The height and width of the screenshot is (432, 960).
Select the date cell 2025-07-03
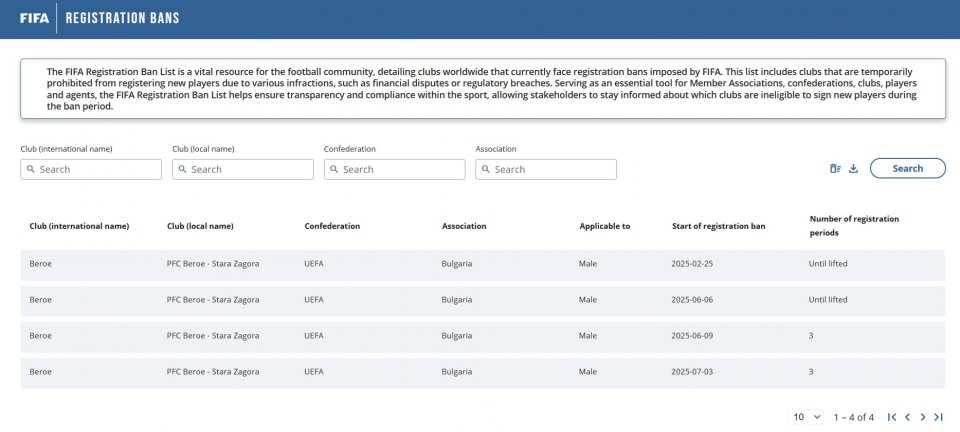point(692,372)
